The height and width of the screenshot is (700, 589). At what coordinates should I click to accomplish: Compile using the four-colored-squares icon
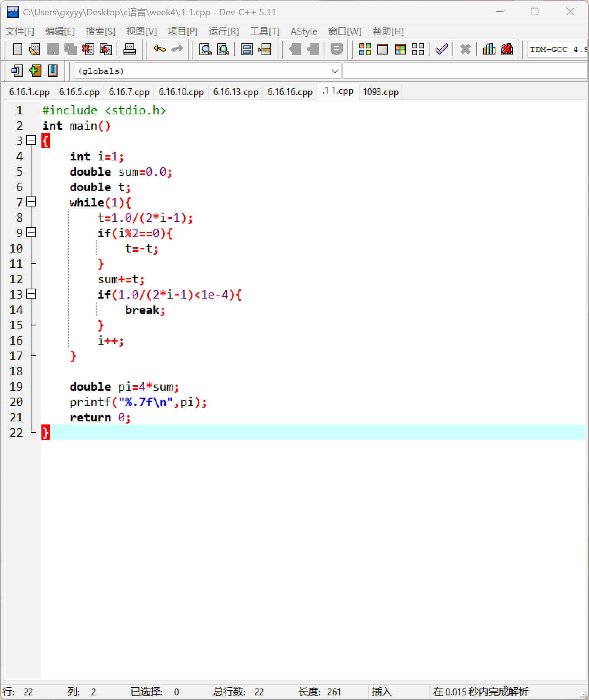pos(365,49)
